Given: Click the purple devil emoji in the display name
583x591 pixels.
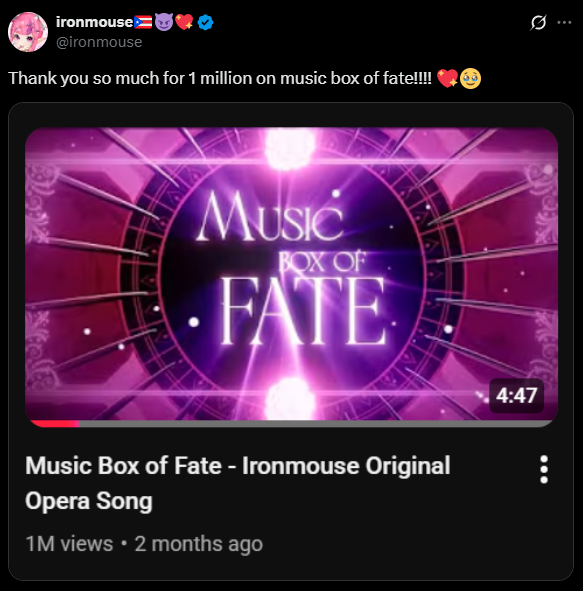Looking at the screenshot, I should [164, 22].
